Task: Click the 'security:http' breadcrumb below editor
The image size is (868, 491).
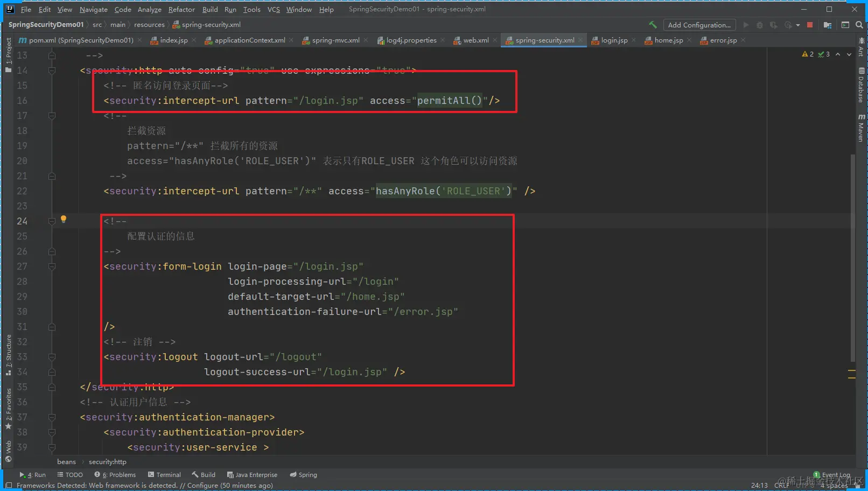Action: [x=107, y=462]
